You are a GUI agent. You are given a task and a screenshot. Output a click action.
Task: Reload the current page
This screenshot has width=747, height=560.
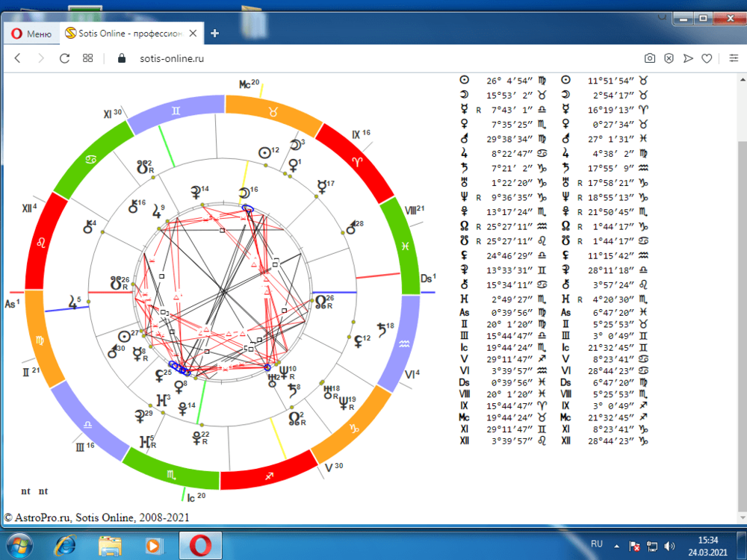[x=64, y=58]
